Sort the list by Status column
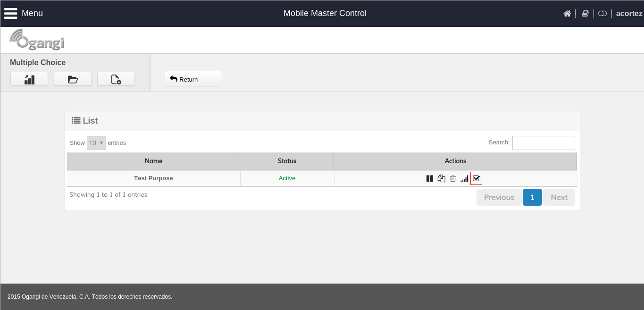The image size is (644, 310). tap(287, 161)
